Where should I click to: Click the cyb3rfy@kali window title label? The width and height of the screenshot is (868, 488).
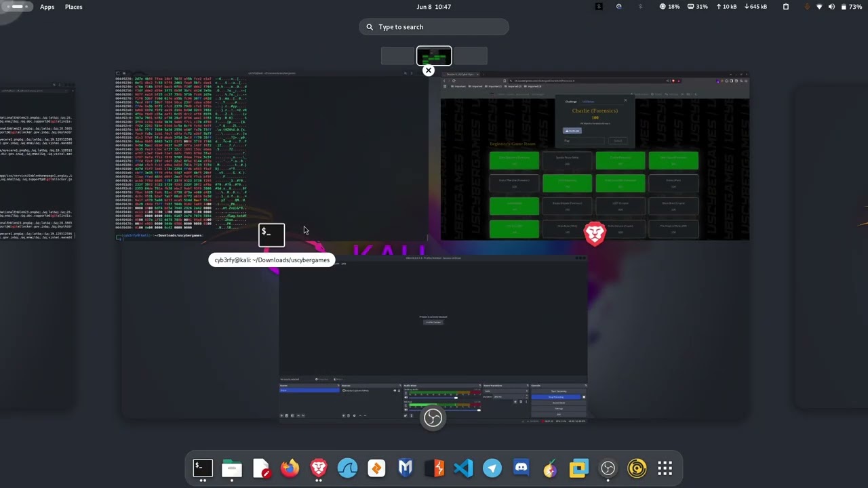[272, 260]
